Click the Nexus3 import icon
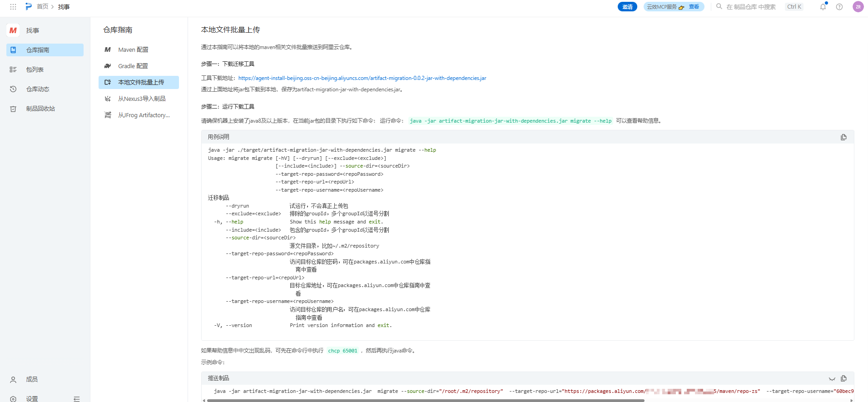 [x=108, y=99]
